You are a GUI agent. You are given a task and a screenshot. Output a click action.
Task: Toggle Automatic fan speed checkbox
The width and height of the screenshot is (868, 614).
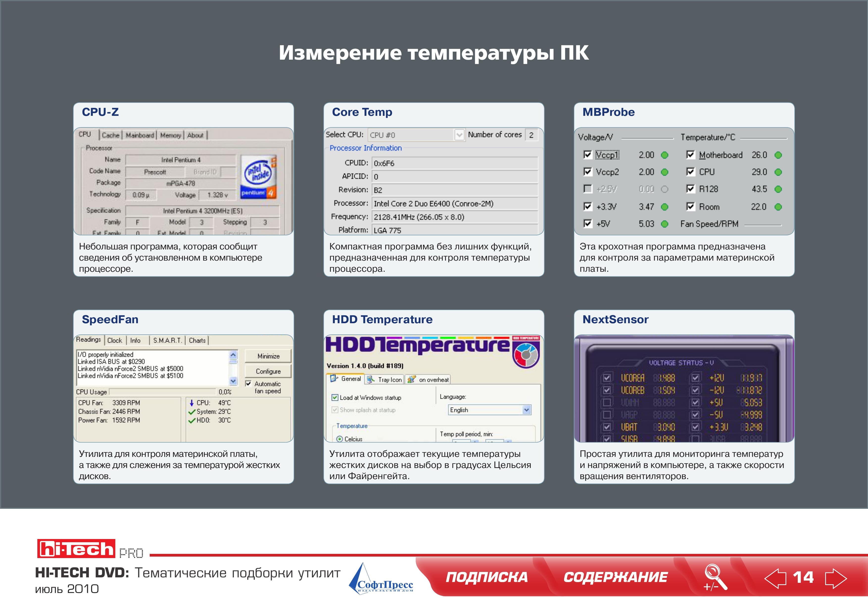pos(248,384)
